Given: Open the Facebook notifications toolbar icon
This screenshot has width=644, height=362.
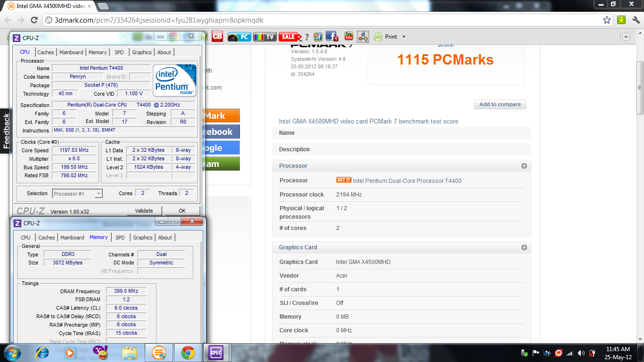Looking at the screenshot, I should click(x=332, y=36).
